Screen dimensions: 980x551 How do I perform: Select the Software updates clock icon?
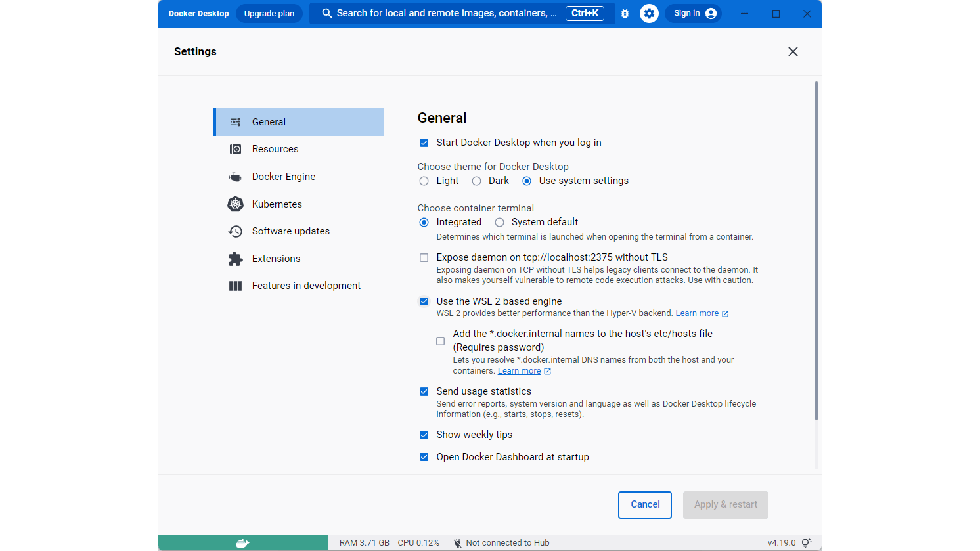(235, 231)
